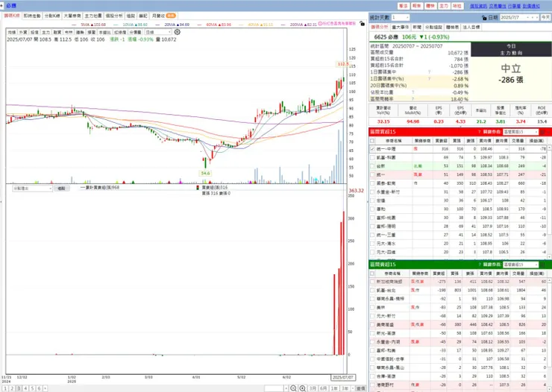Toggle select-all checkbox in buyers table header

click(x=372, y=141)
